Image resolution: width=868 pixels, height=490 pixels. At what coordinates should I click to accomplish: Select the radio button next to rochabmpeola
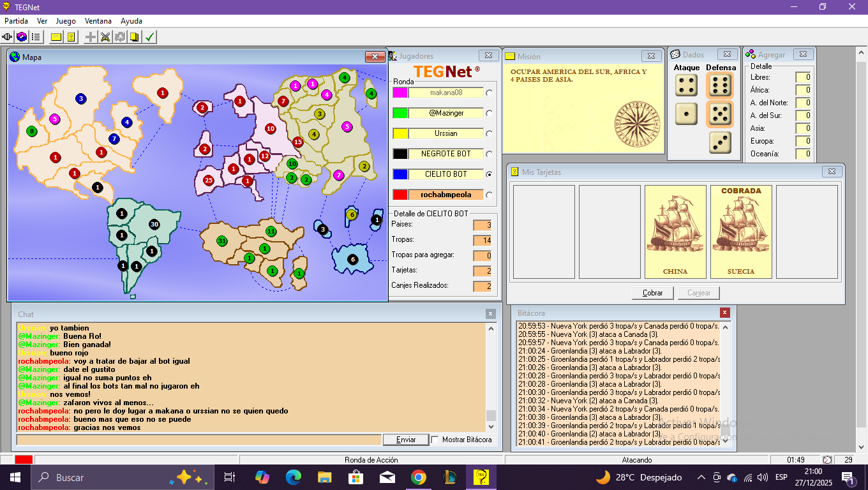point(490,195)
